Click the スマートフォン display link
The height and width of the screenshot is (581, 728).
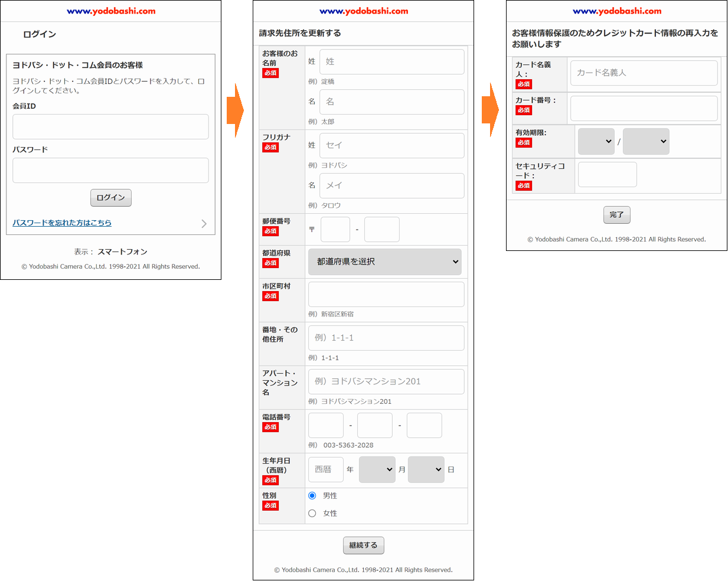coord(122,252)
